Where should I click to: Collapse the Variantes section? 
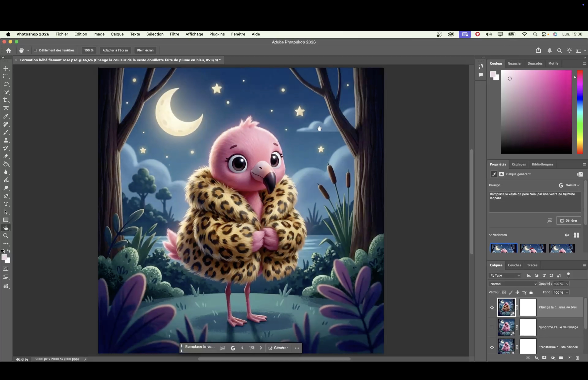click(490, 235)
